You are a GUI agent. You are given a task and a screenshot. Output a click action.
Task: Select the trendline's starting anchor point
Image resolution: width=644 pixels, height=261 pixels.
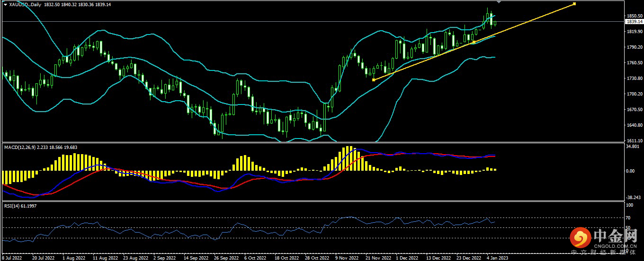[x=374, y=80]
